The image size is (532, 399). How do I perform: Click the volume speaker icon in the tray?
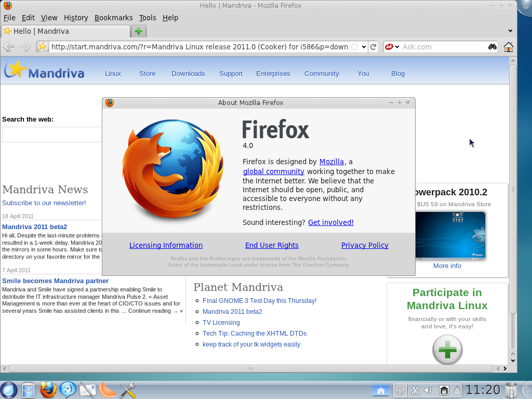[x=427, y=390]
